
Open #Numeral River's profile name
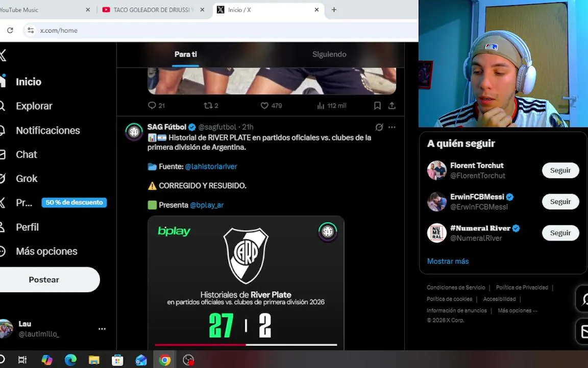[x=480, y=228]
